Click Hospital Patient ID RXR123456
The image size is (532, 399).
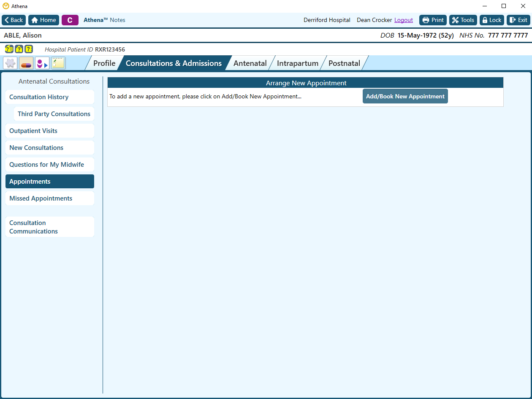110,49
